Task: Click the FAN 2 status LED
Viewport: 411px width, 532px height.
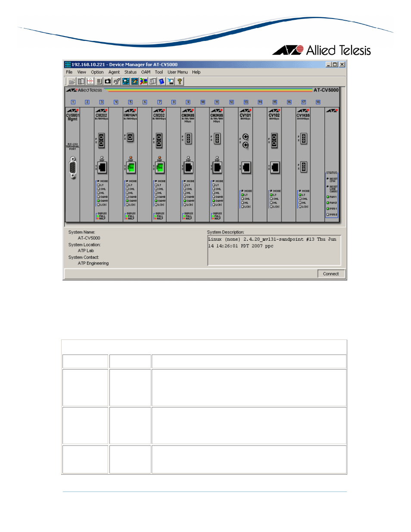Action: [x=328, y=203]
